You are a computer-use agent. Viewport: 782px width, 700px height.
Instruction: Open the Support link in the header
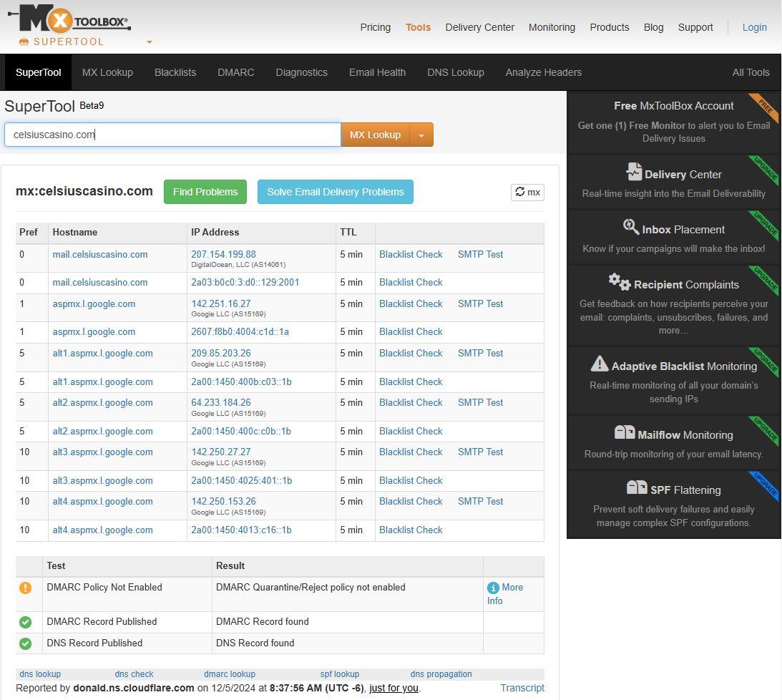pyautogui.click(x=695, y=27)
